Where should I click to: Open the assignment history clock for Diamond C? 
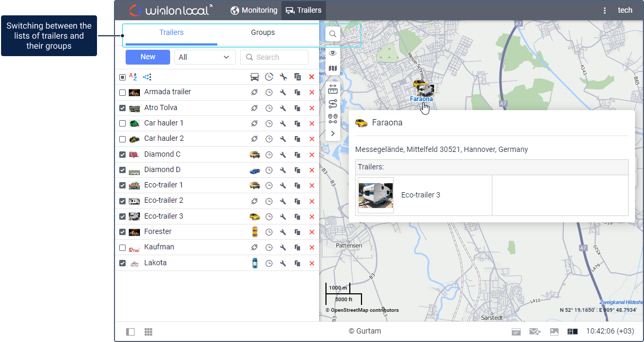tap(269, 155)
